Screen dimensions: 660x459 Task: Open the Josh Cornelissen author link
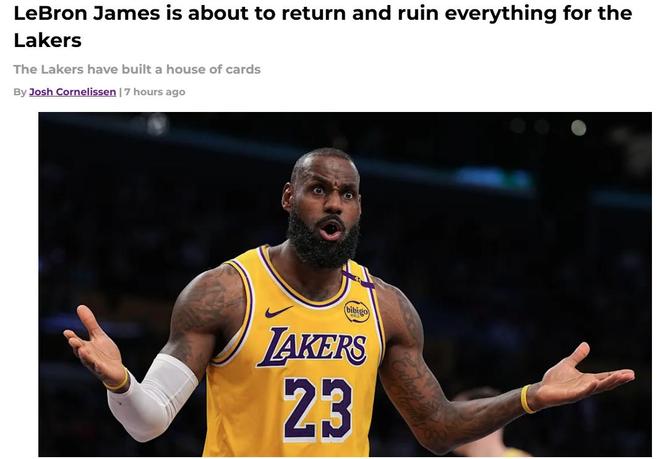72,92
